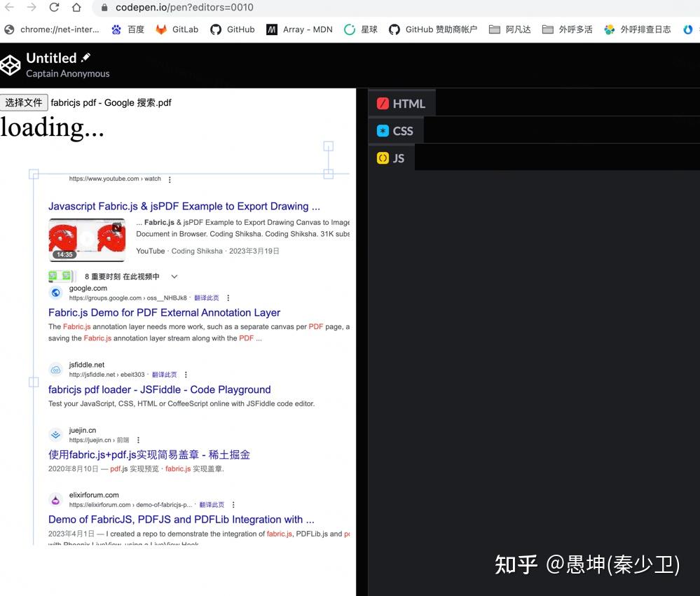Click the CodePen logo icon
Viewport: 700px width, 596px height.
click(11, 65)
